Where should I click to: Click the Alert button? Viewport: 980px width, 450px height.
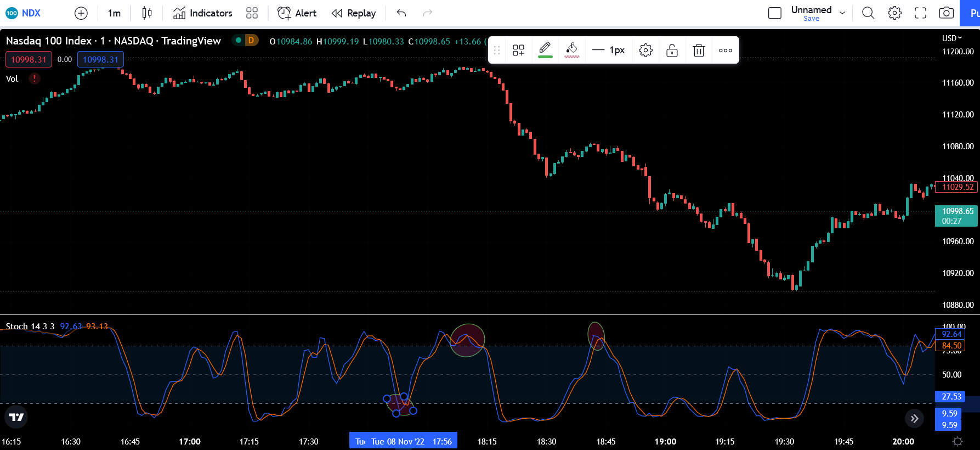click(x=297, y=13)
